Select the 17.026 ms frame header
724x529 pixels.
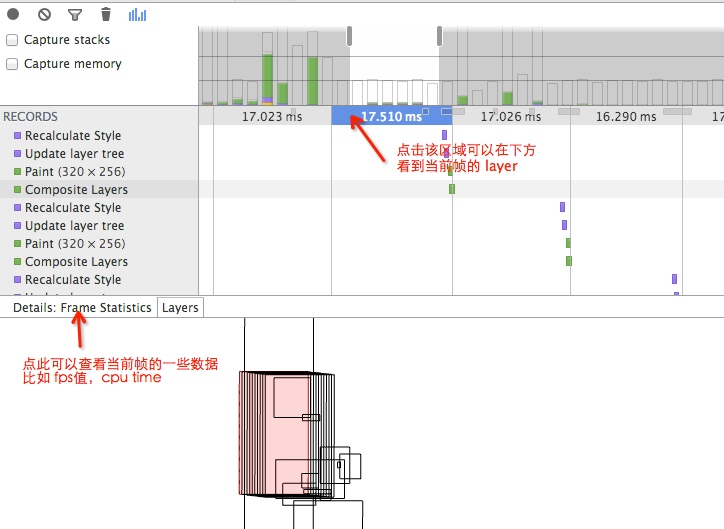click(511, 116)
